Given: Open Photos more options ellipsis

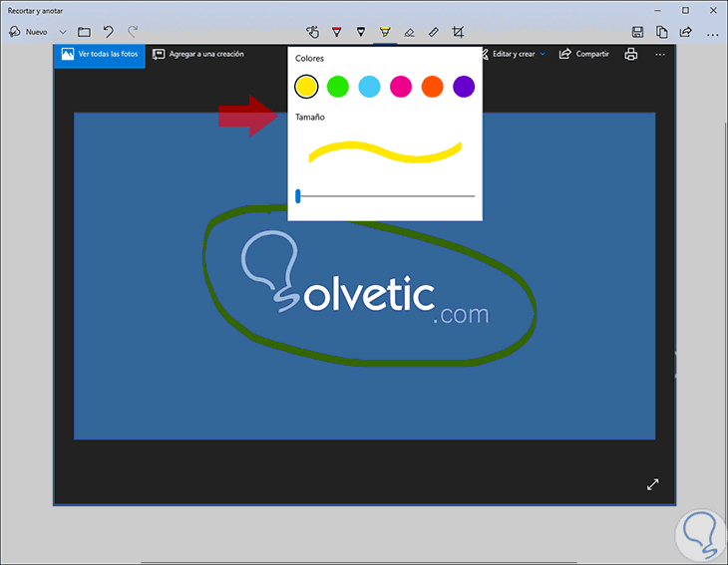Looking at the screenshot, I should point(660,55).
